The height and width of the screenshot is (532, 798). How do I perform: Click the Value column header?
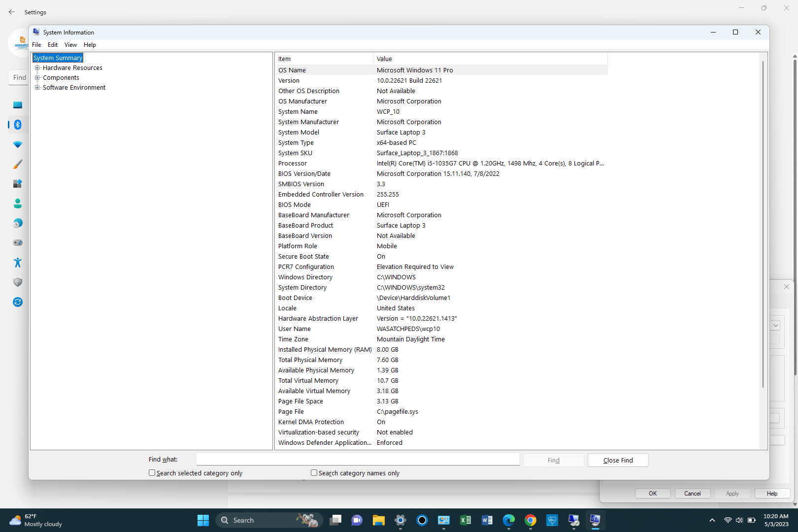point(491,59)
